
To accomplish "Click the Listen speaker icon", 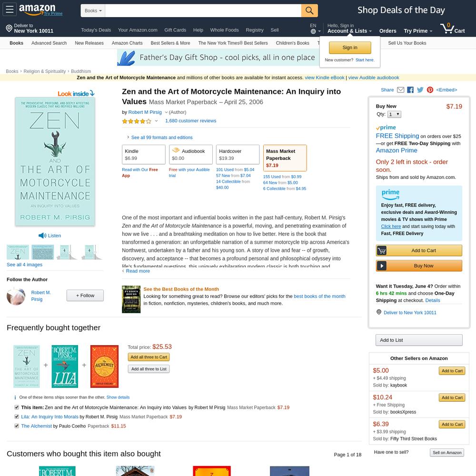I will pos(42,236).
